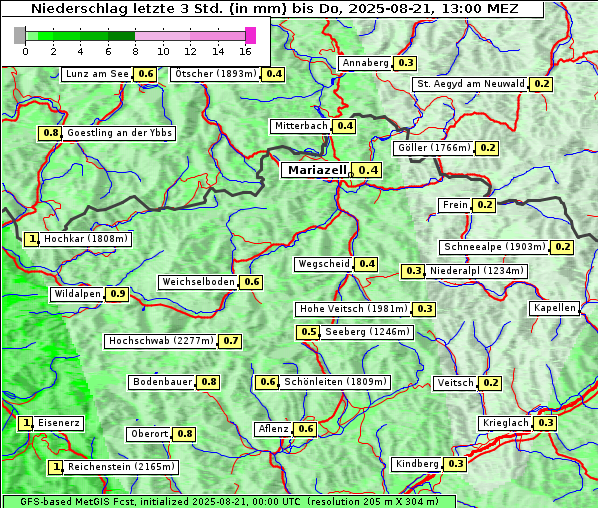Click the magenta 16 mm legend swatch
598x508 pixels.
pos(251,35)
